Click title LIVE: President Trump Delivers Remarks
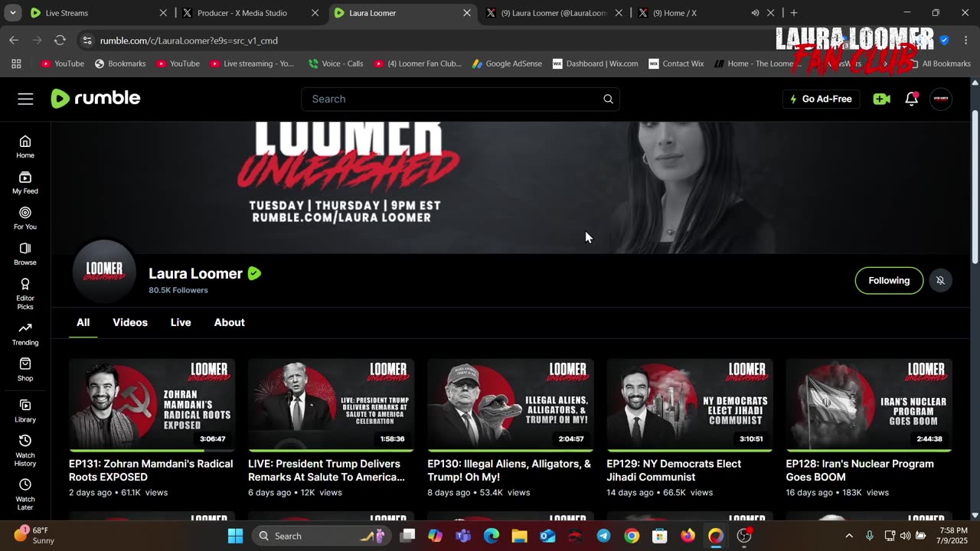This screenshot has width=980, height=551. [326, 470]
